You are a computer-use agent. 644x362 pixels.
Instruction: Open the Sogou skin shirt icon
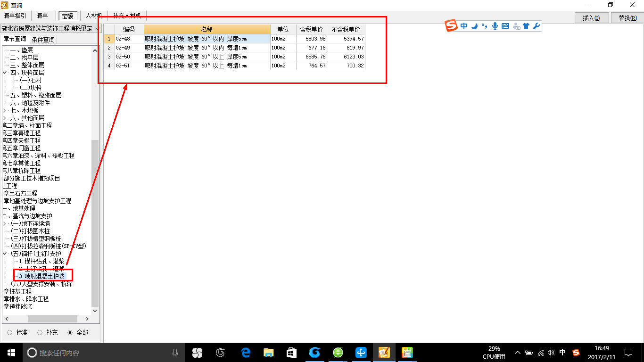tap(526, 26)
